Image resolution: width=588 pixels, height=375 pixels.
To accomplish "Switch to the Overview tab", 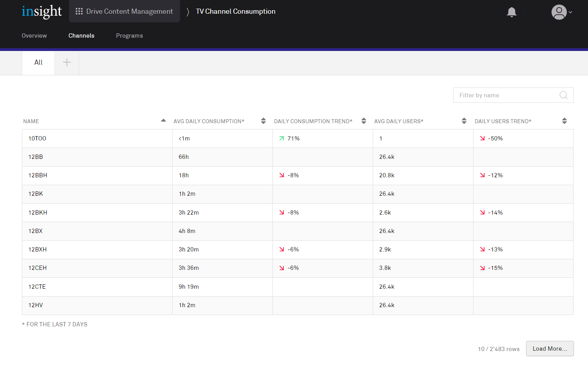I will point(34,36).
